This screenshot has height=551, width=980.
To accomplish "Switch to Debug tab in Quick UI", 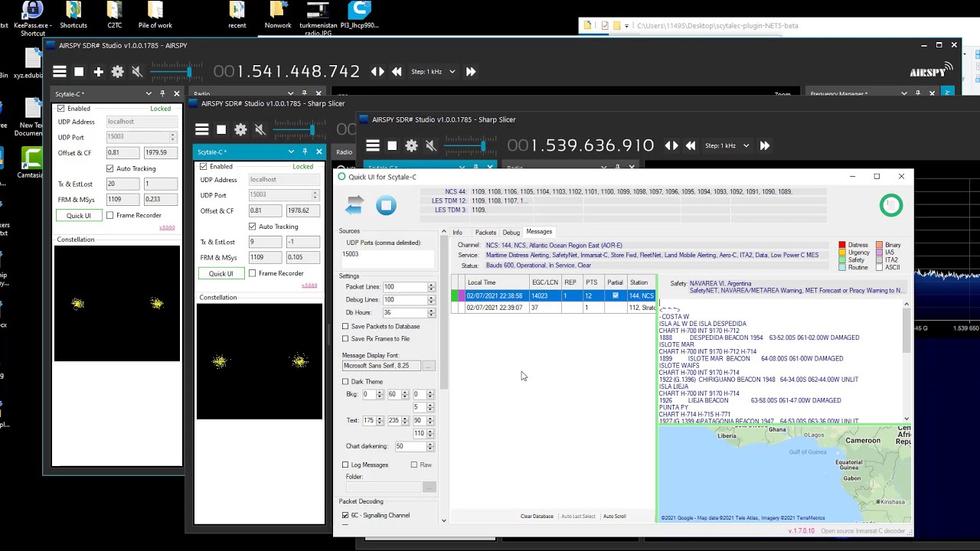I will 511,232.
